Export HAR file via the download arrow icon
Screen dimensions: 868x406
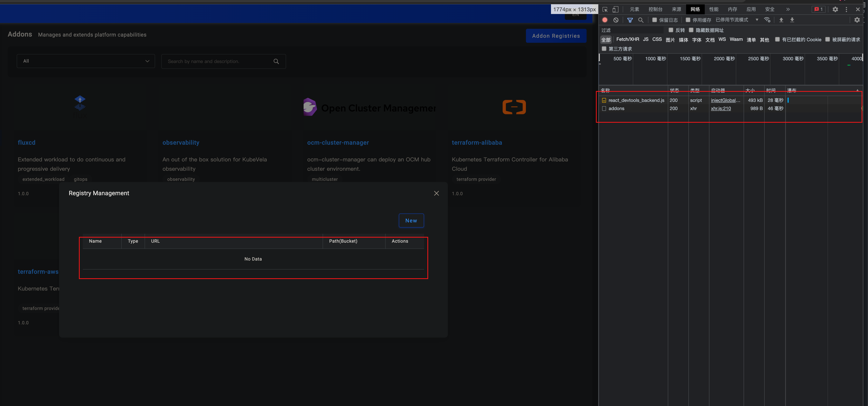(792, 20)
